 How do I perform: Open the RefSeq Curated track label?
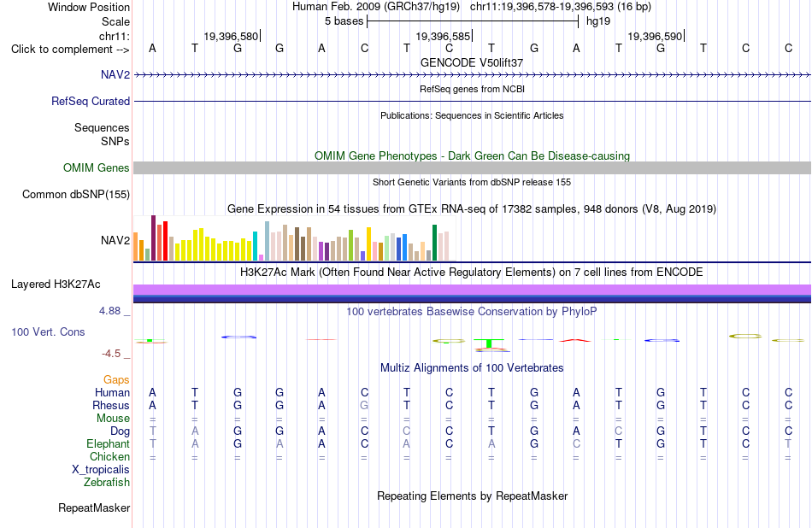click(90, 101)
